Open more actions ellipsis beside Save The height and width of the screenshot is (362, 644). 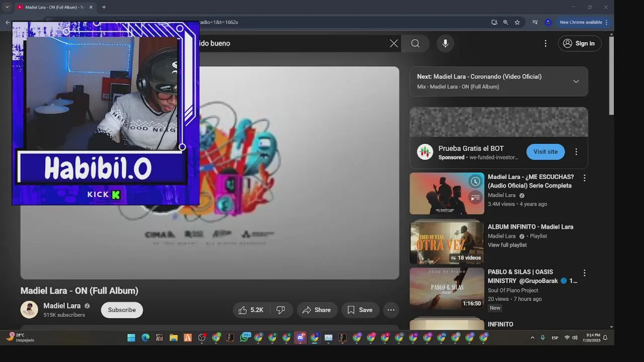(x=391, y=310)
